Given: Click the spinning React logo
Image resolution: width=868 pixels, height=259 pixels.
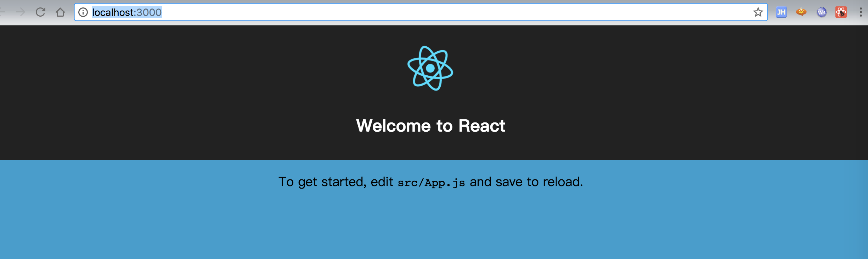Looking at the screenshot, I should click(430, 68).
